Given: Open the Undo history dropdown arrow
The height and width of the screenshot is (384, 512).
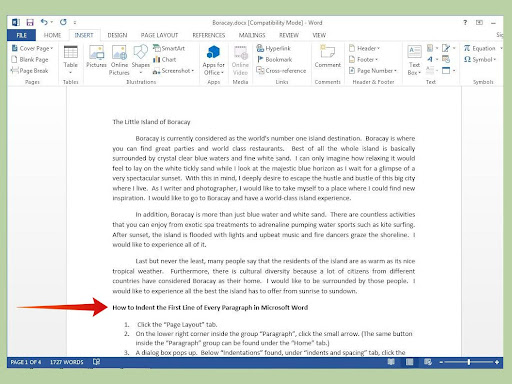Looking at the screenshot, I should [x=52, y=22].
